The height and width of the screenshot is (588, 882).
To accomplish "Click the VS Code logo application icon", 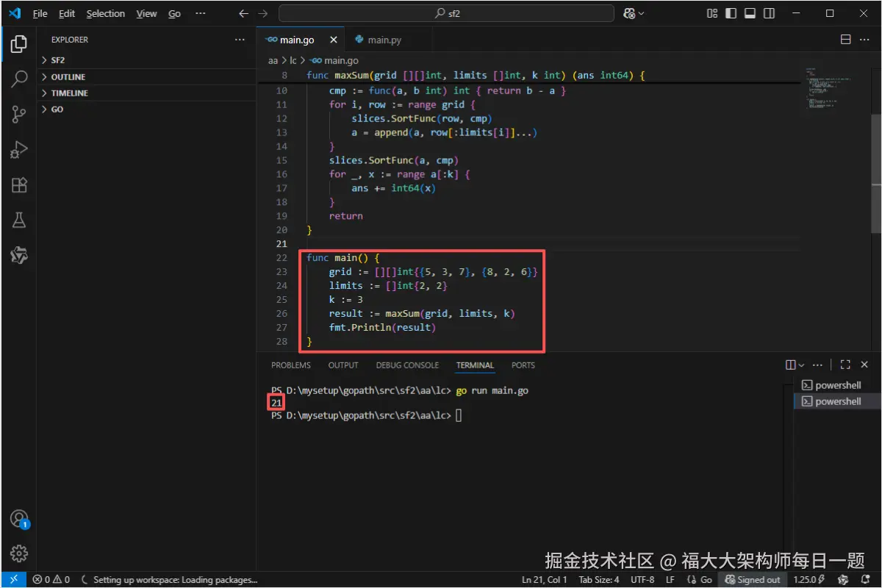I will [14, 13].
